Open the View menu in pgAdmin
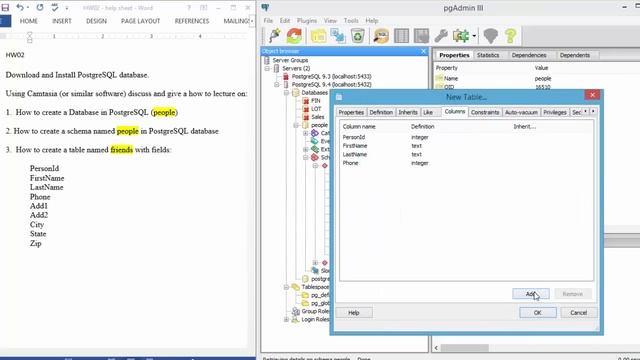Viewport: 640px width, 360px height. pos(330,20)
